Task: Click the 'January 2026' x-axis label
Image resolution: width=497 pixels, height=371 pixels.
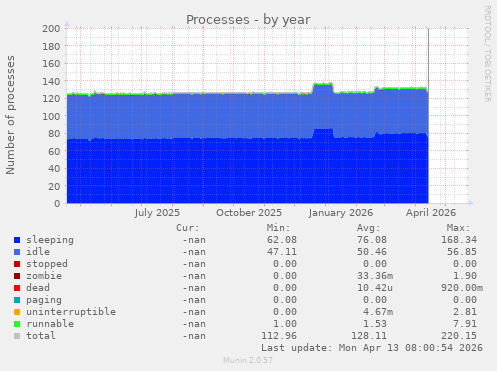Action: pos(341,213)
